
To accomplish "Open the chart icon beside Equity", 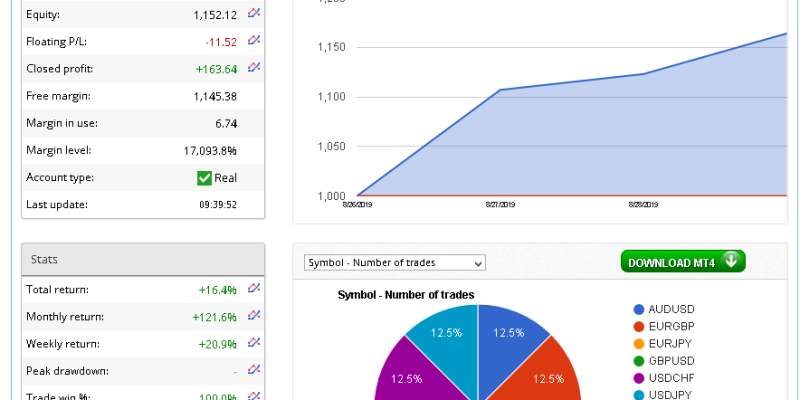I will click(x=254, y=14).
